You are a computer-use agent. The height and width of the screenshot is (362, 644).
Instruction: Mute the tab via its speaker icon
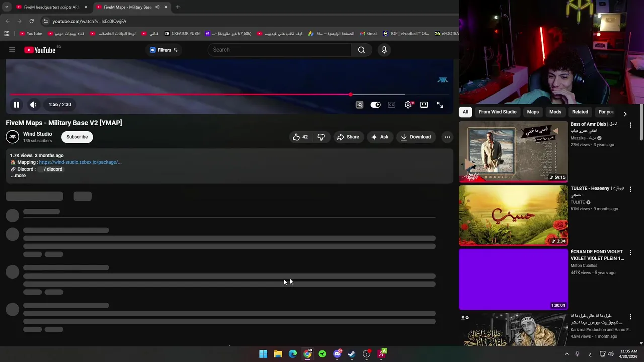(157, 7)
